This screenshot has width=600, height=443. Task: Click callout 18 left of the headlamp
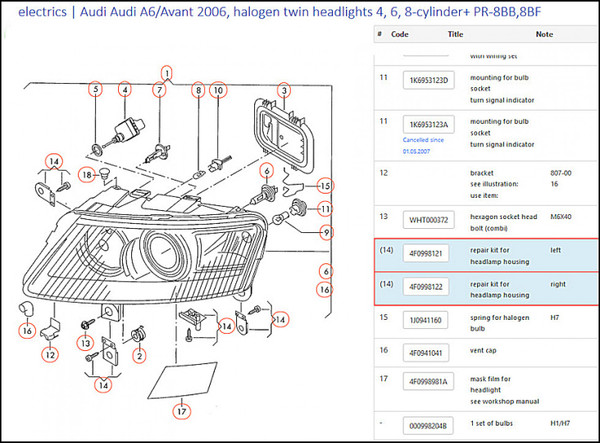coord(87,175)
